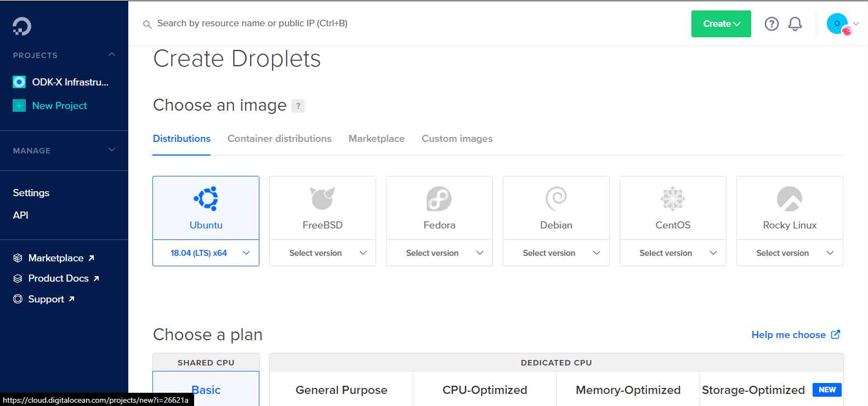Open API in the sidebar
868x406 pixels.
pyautogui.click(x=21, y=215)
